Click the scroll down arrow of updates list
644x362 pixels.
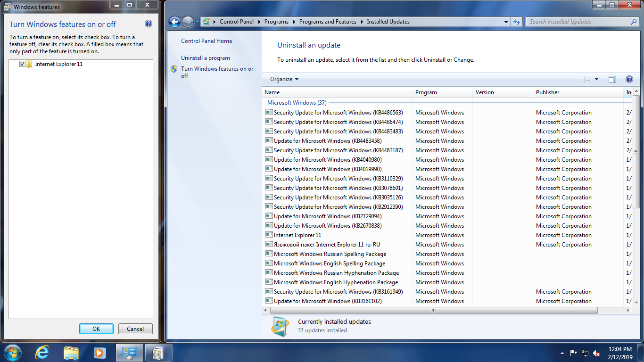click(x=636, y=302)
